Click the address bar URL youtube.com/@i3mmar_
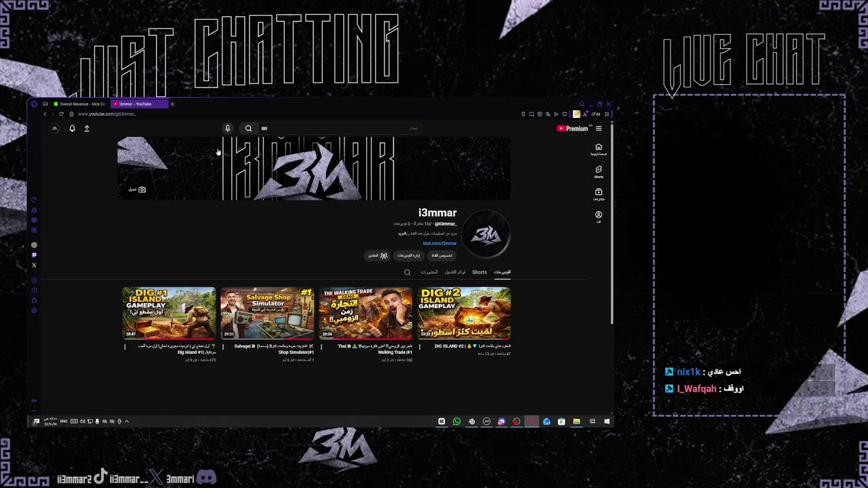This screenshot has height=488, width=868. [x=106, y=114]
